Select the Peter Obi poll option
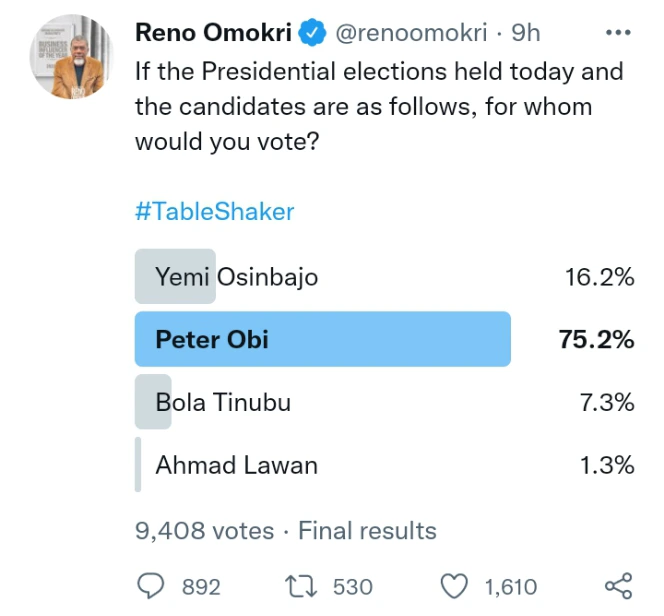This screenshot has height=616, width=664. click(x=212, y=340)
